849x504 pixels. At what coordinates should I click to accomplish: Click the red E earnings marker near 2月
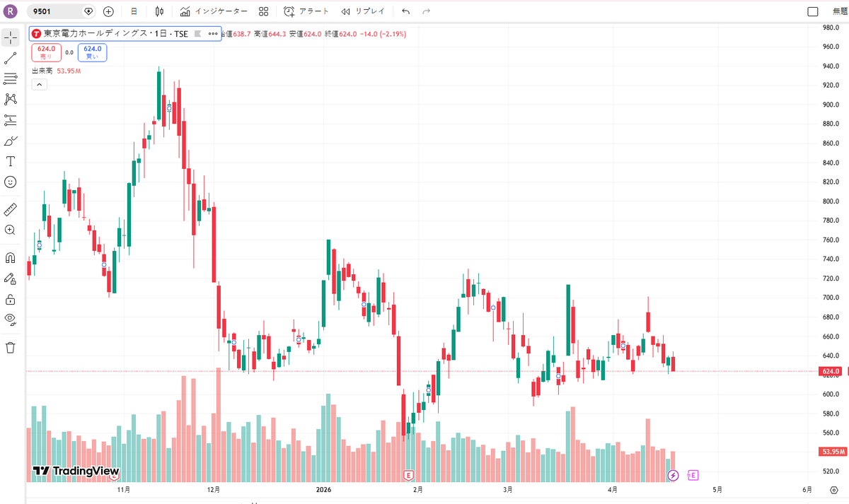point(408,475)
